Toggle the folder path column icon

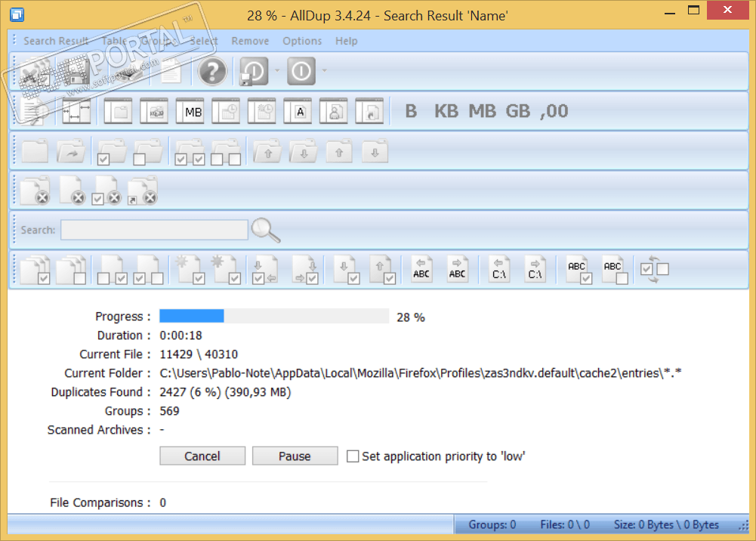118,111
